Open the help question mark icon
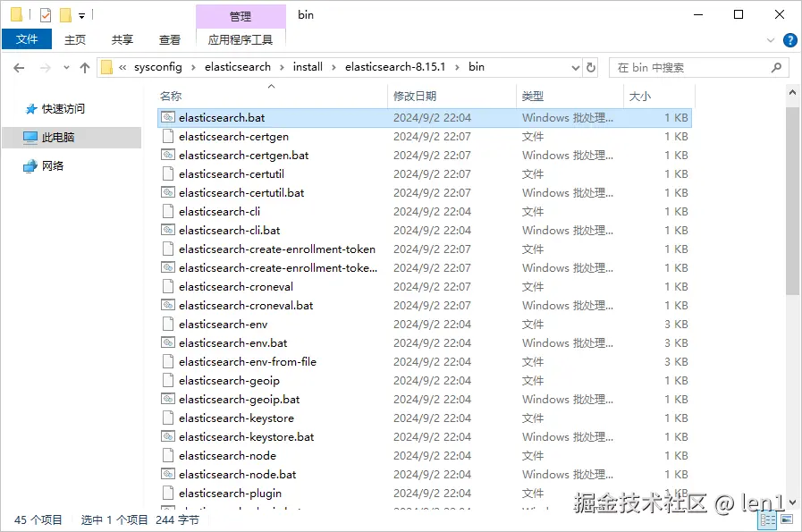This screenshot has width=802, height=532. [x=789, y=40]
